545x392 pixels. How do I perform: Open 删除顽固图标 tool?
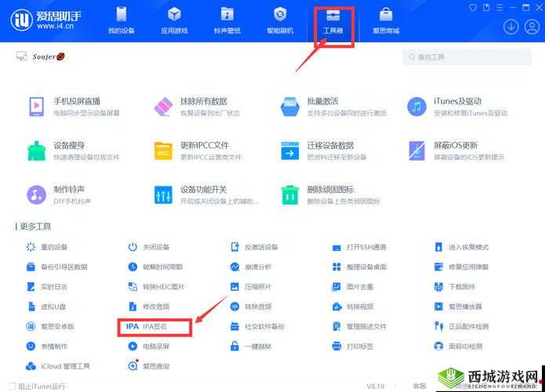point(330,194)
